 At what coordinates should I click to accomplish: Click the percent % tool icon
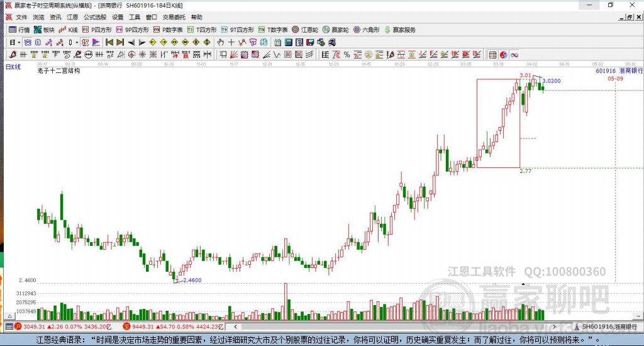click(x=347, y=55)
